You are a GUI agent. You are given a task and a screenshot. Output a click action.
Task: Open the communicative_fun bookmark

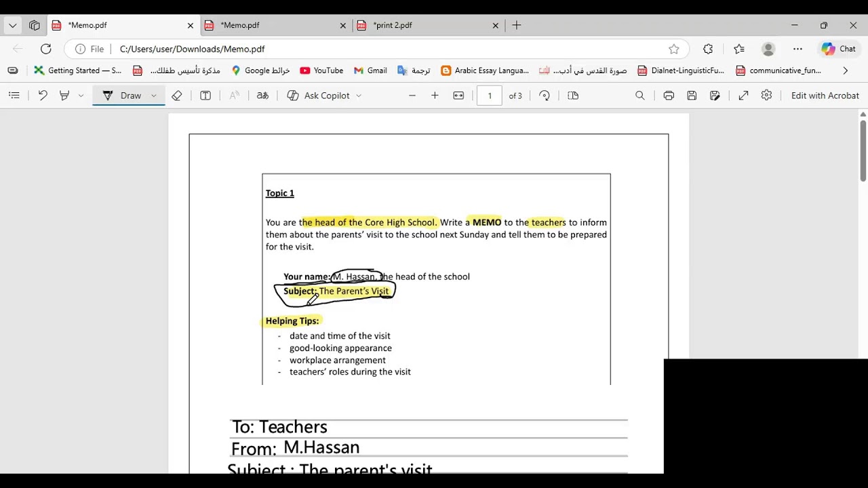(x=778, y=70)
